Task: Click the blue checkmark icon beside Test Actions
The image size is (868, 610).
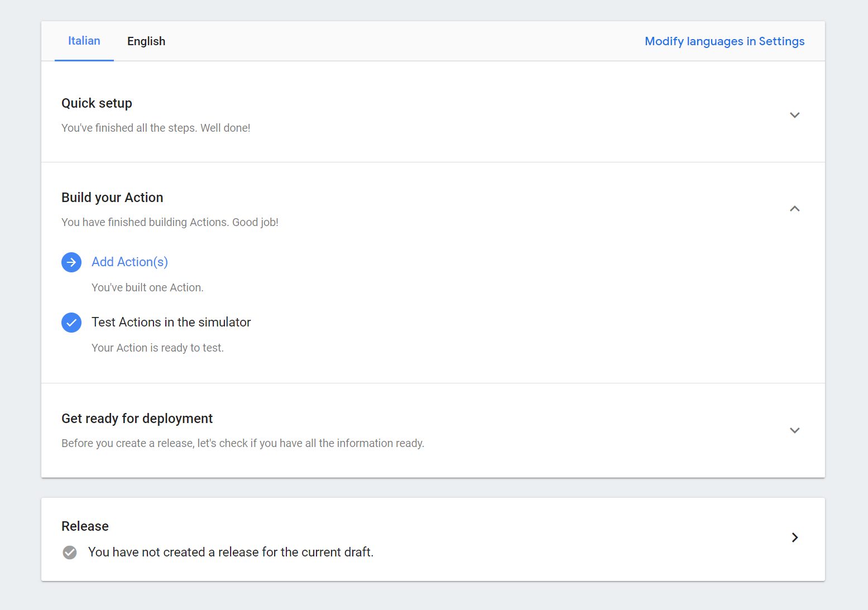Action: click(71, 323)
